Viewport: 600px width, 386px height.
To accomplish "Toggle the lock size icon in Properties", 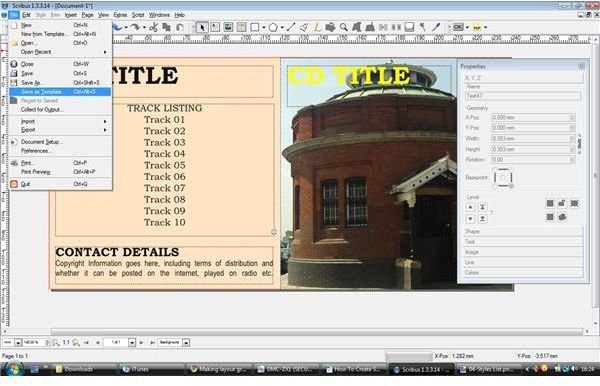I will pos(574,203).
